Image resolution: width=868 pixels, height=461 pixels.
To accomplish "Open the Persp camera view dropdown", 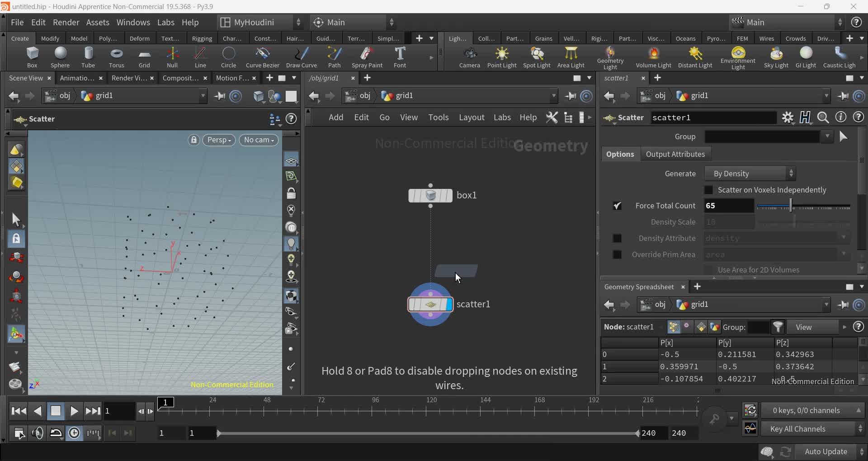I will (x=219, y=140).
